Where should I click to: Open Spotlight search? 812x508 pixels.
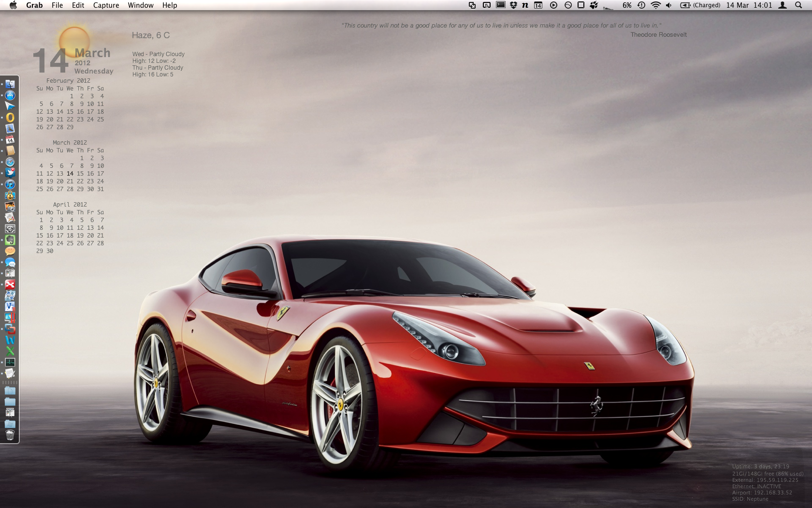tap(798, 5)
